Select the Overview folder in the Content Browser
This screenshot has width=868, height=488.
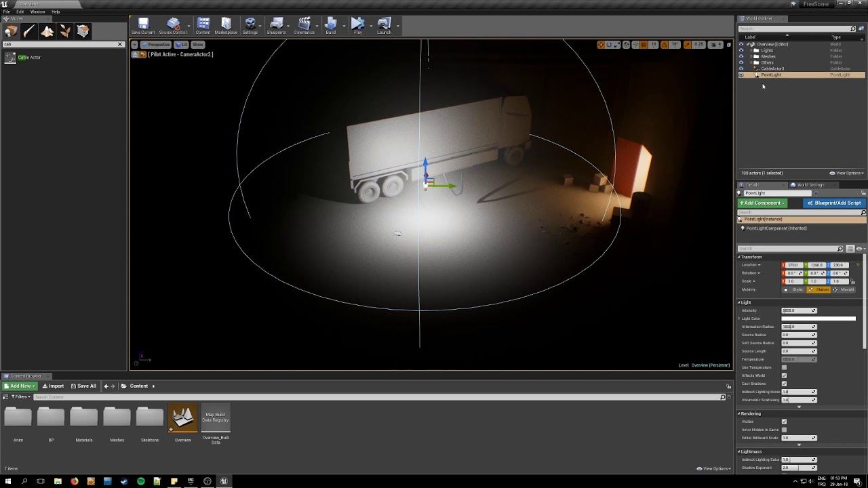coord(182,416)
